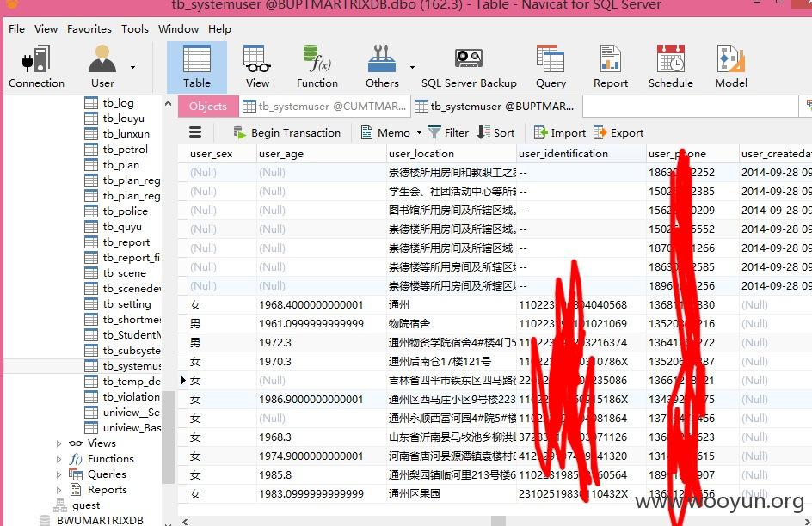Expand the Functions tree node

point(58,459)
